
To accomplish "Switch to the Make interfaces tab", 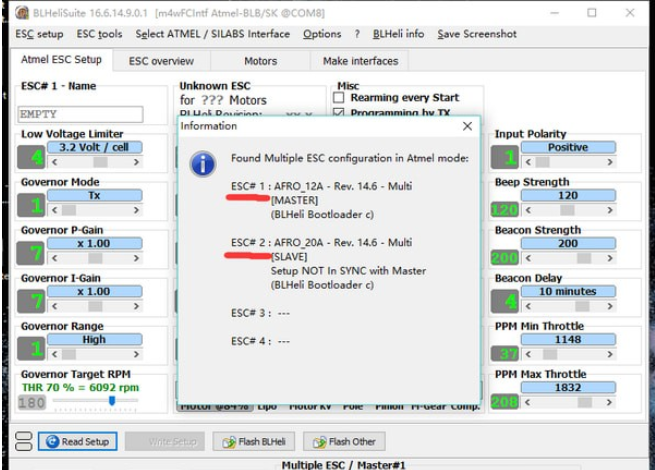I will tap(361, 61).
